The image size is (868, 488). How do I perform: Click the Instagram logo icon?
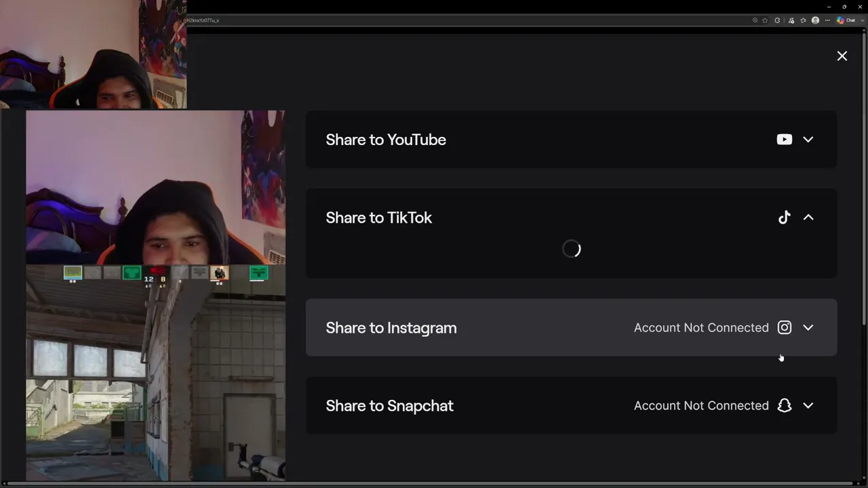coord(785,328)
